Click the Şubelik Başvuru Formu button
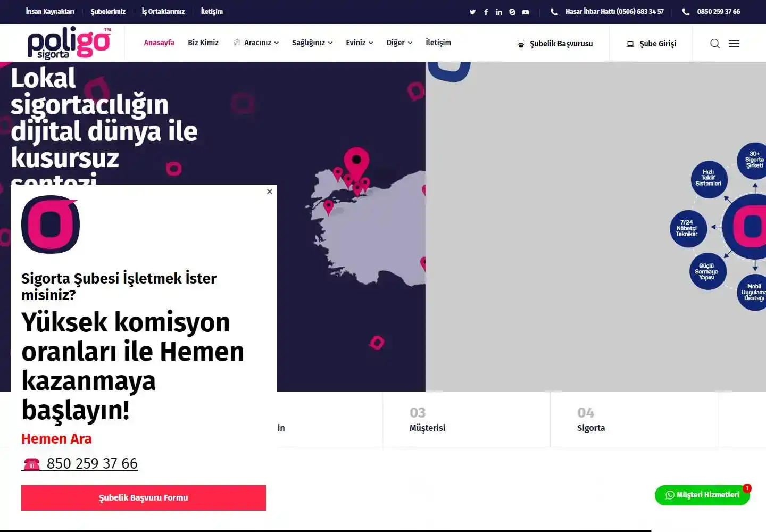 tap(144, 498)
